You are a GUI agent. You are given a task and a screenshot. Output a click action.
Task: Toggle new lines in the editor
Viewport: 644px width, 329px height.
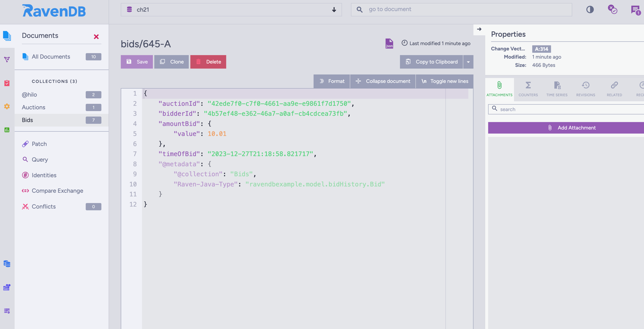pyautogui.click(x=445, y=81)
